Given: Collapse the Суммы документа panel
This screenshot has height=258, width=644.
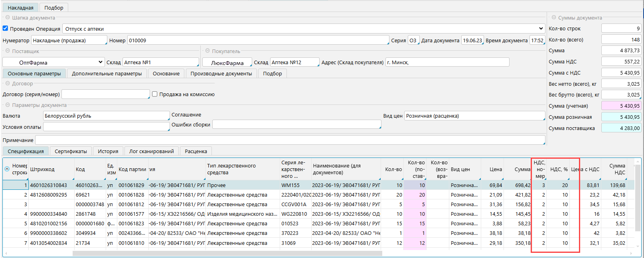Looking at the screenshot, I should point(554,18).
